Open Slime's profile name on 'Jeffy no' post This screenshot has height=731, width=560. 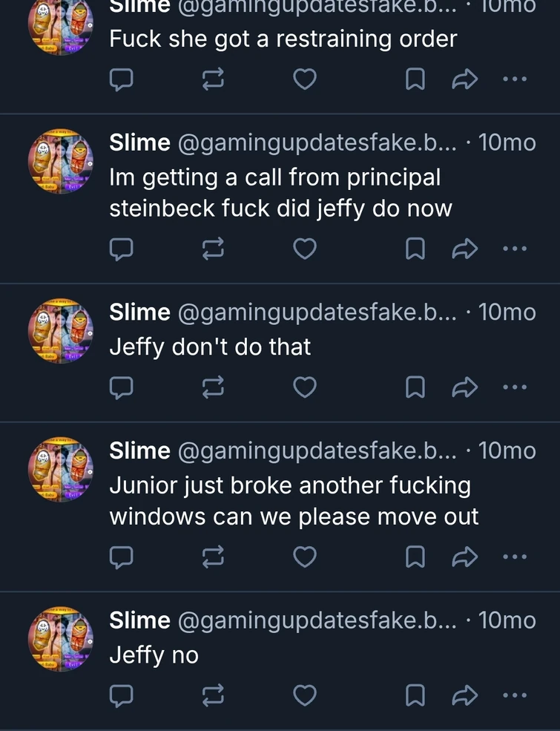coord(139,620)
